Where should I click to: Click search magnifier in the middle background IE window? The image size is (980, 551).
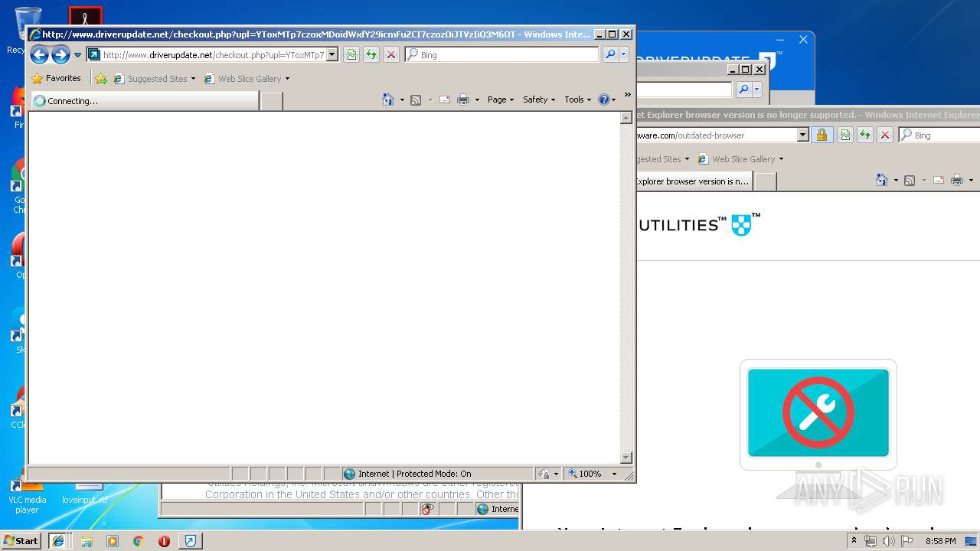point(743,90)
